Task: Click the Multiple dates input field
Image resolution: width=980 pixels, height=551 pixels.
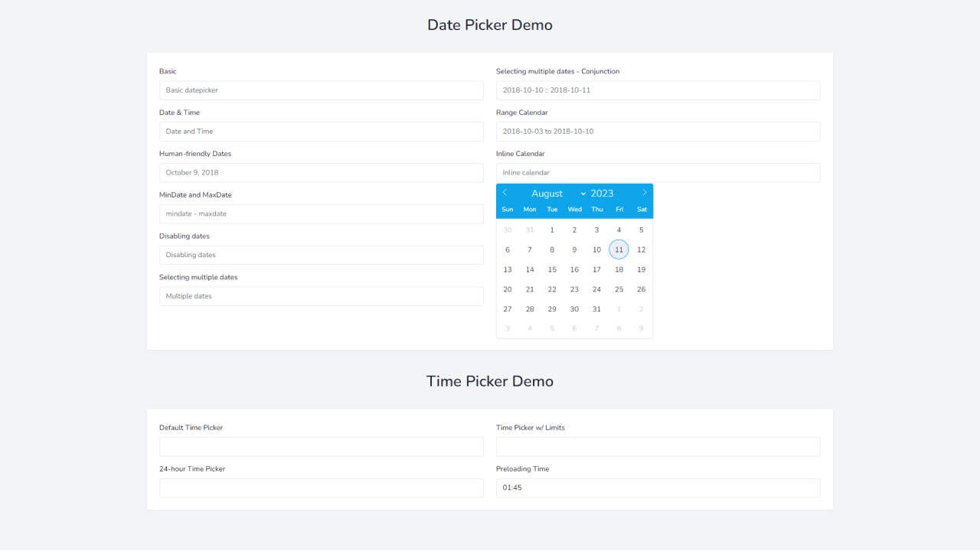Action: point(321,296)
